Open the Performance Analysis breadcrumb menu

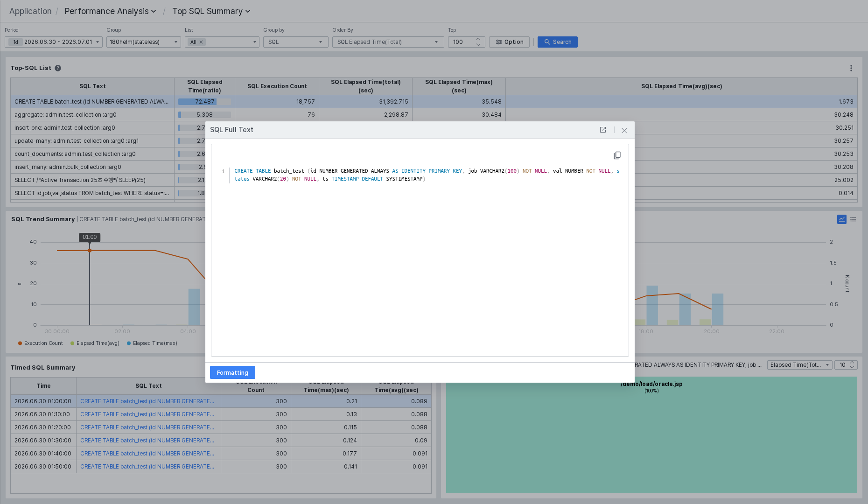click(x=110, y=11)
